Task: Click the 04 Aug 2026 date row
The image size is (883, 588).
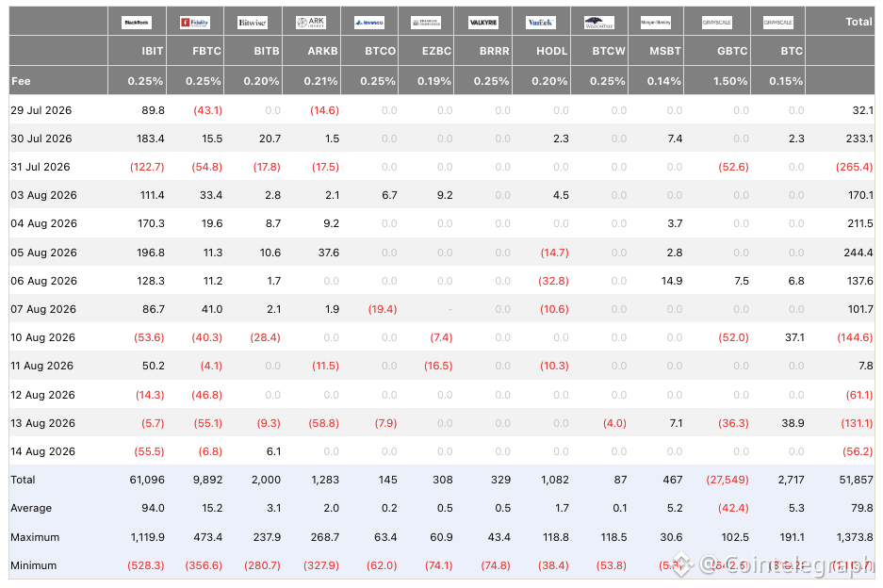Action: pos(441,223)
